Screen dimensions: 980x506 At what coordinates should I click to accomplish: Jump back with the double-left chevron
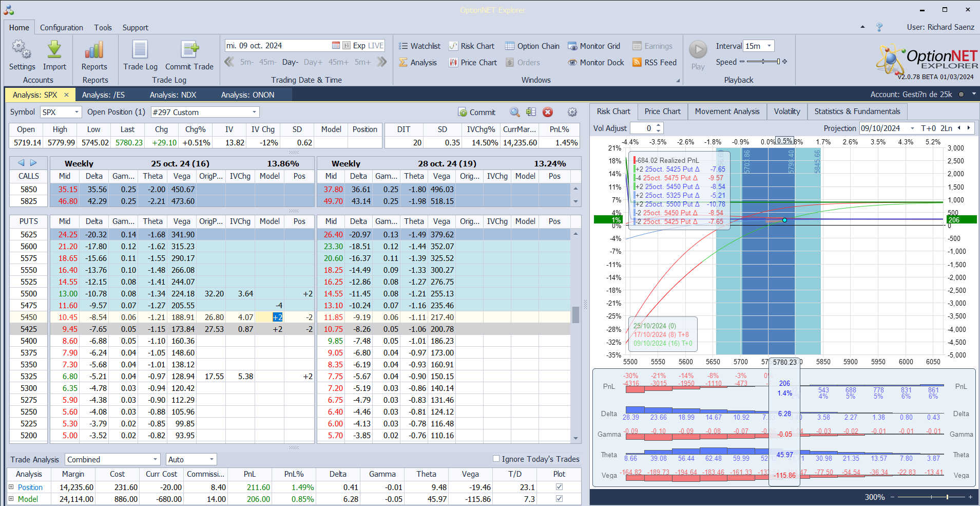pos(229,62)
